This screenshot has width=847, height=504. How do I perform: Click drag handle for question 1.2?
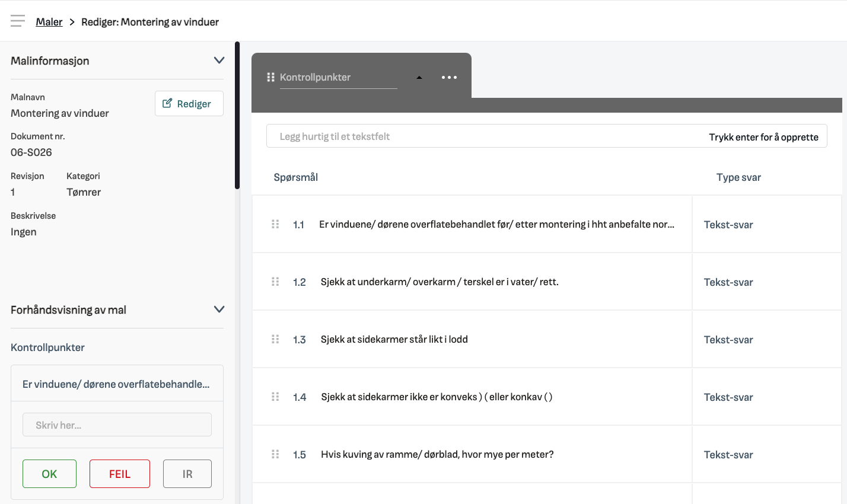point(275,282)
